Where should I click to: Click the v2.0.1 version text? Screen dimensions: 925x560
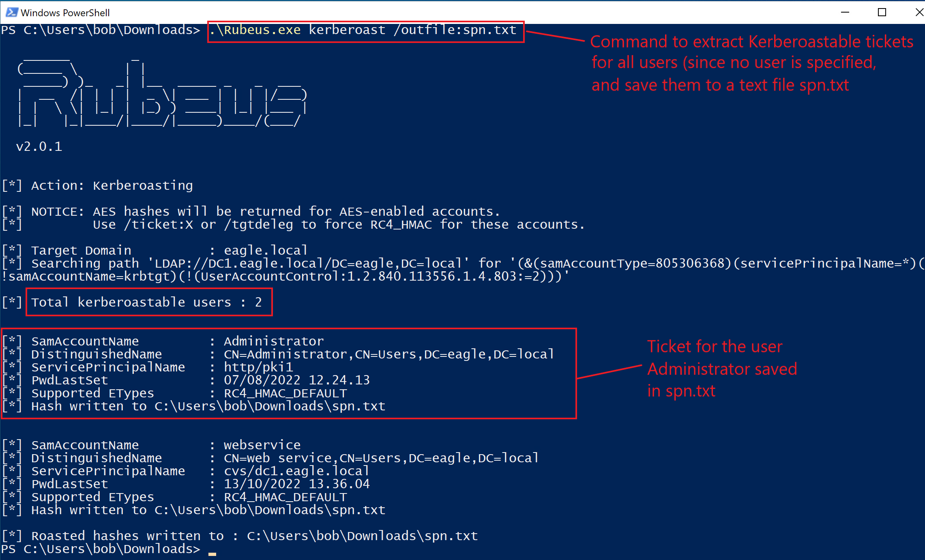[39, 146]
